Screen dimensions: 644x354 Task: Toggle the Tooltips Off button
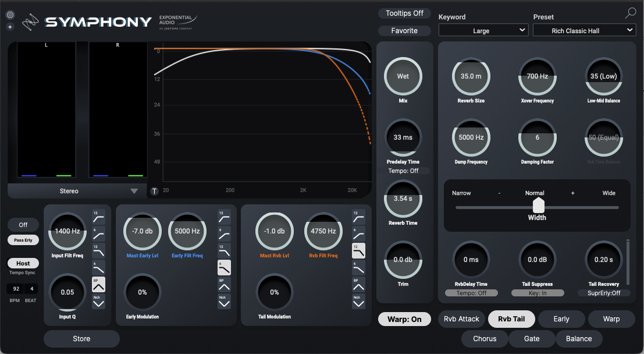click(x=404, y=13)
